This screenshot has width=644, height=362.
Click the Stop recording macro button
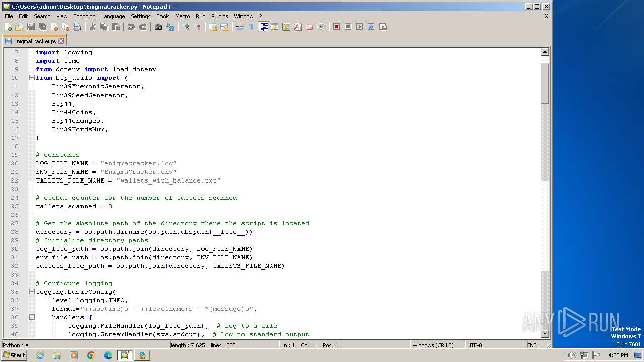pyautogui.click(x=348, y=27)
